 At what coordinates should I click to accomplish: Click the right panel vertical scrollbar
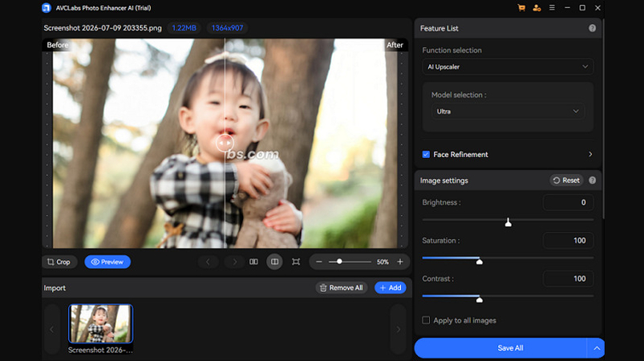coord(603,119)
